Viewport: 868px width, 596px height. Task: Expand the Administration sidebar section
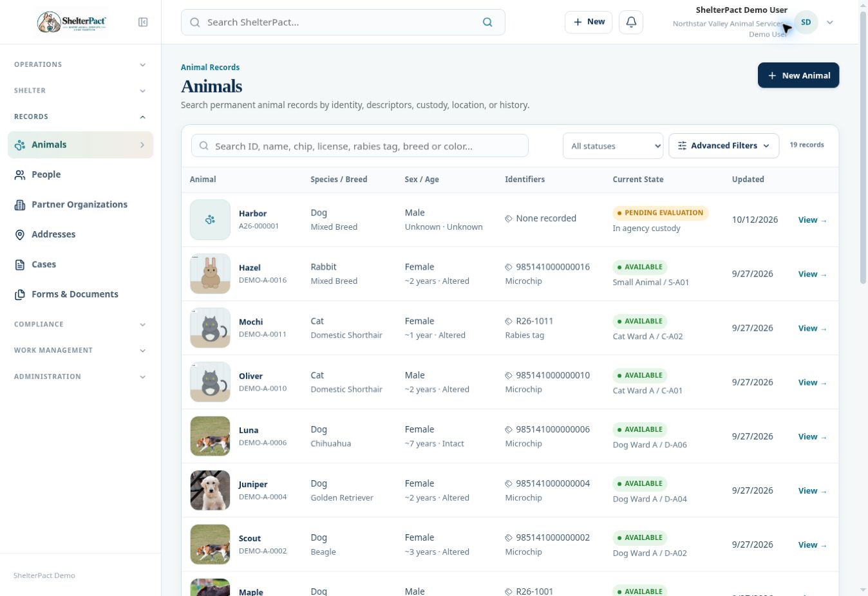point(80,377)
